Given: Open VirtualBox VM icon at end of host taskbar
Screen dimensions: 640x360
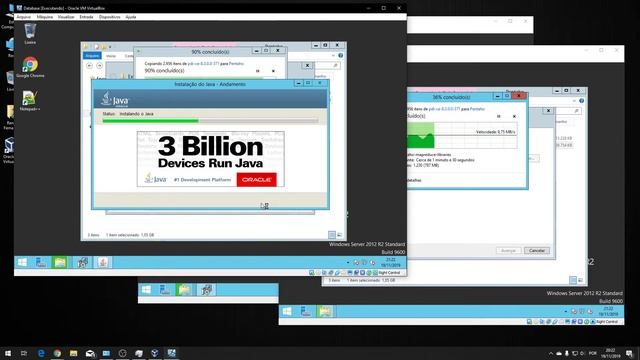Looking at the screenshot, I should click(x=171, y=353).
